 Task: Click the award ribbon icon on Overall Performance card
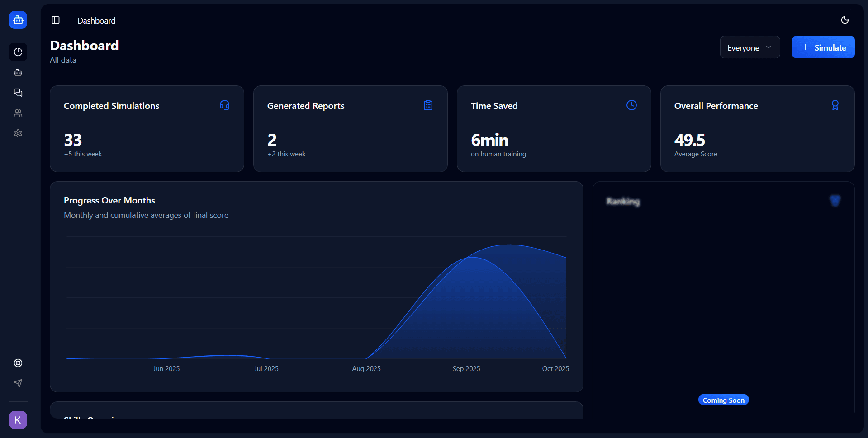[835, 105]
